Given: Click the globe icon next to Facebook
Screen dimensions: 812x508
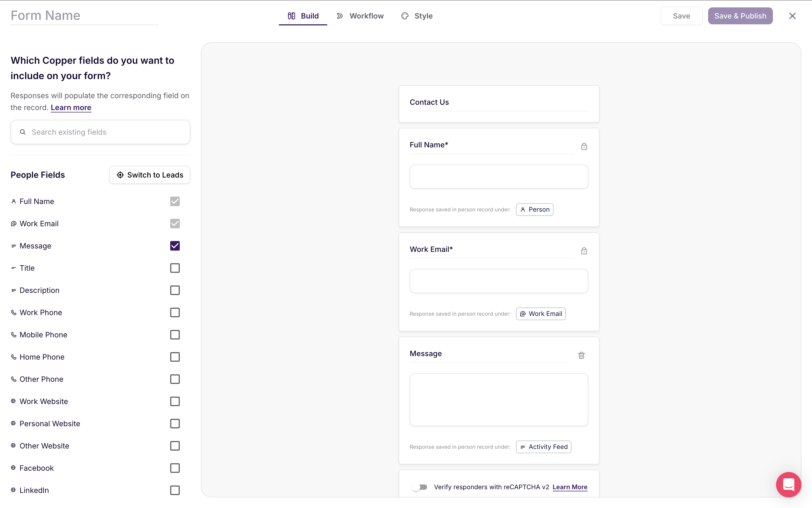Looking at the screenshot, I should 13,467.
